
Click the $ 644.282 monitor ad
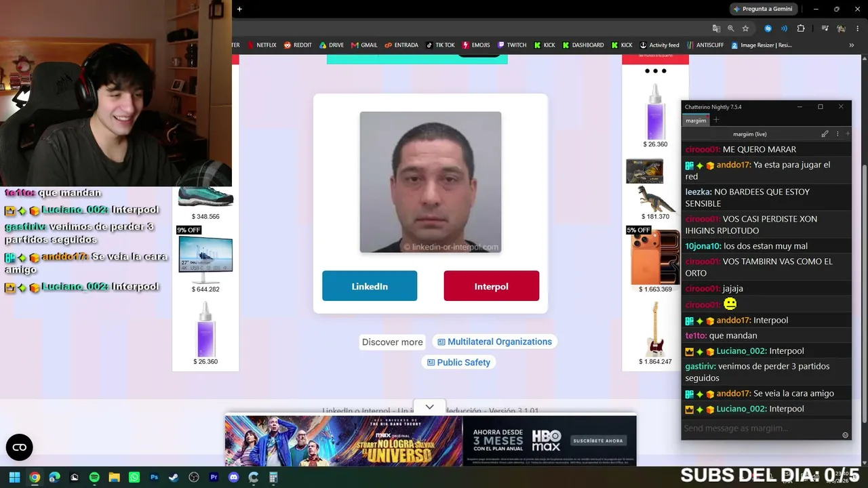coord(205,260)
